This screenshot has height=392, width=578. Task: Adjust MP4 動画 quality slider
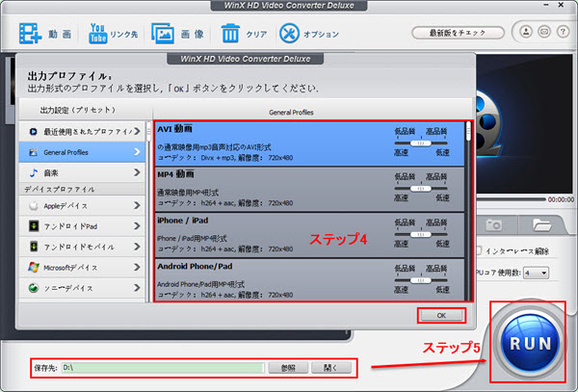coord(421,188)
